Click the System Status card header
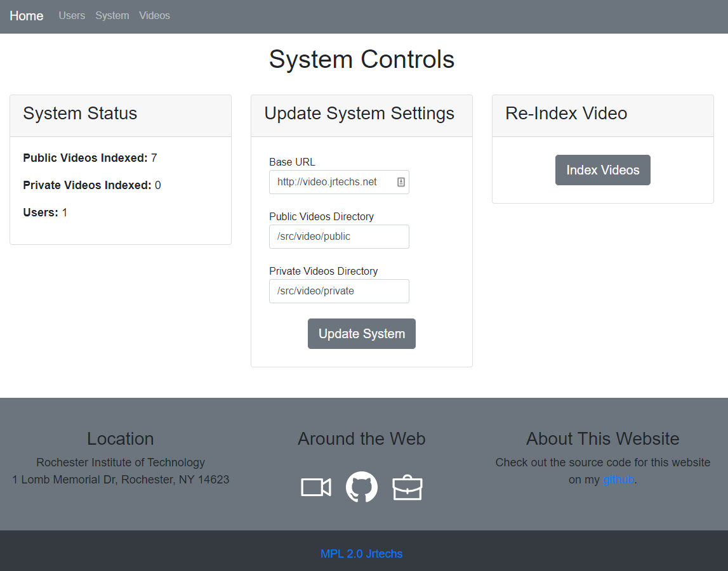The height and width of the screenshot is (571, 728). pyautogui.click(x=121, y=114)
